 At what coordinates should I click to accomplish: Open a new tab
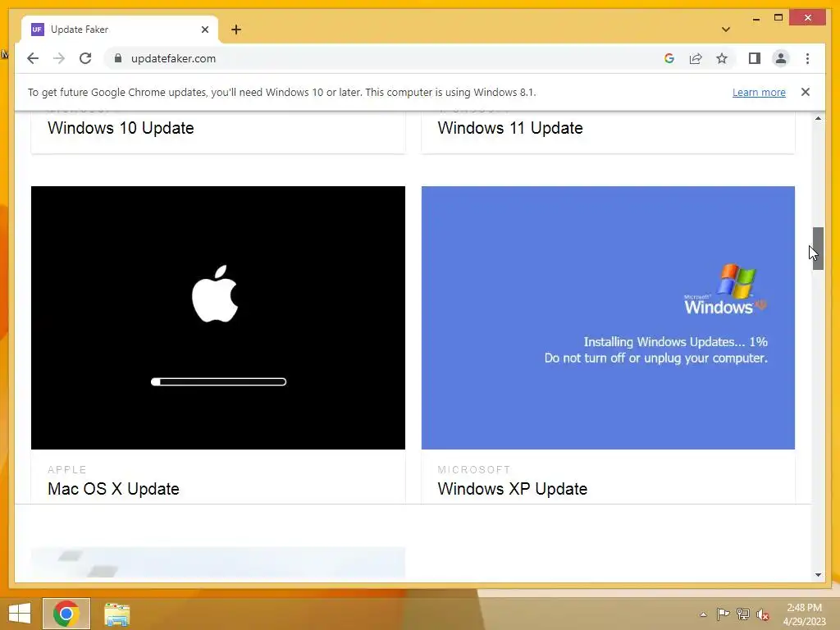tap(236, 30)
